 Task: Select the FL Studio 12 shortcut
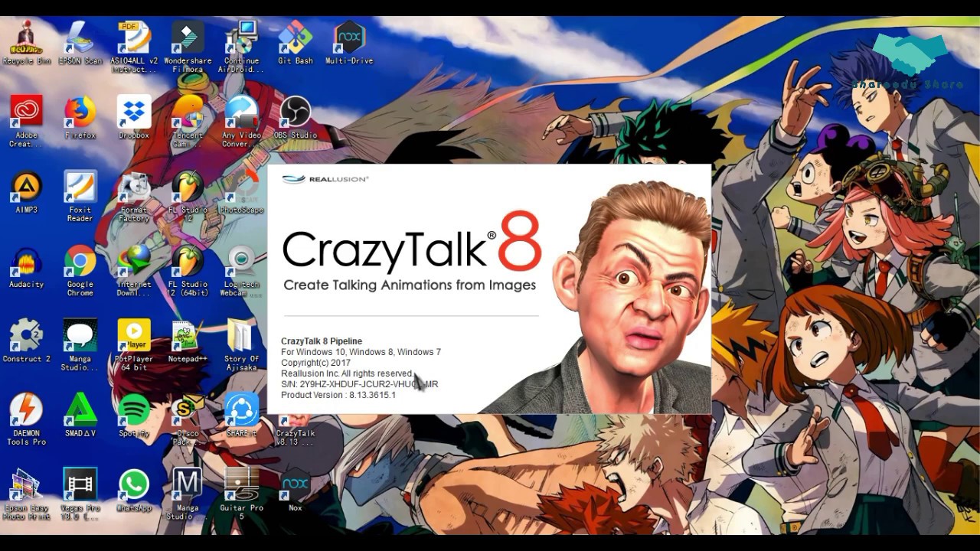coord(188,197)
